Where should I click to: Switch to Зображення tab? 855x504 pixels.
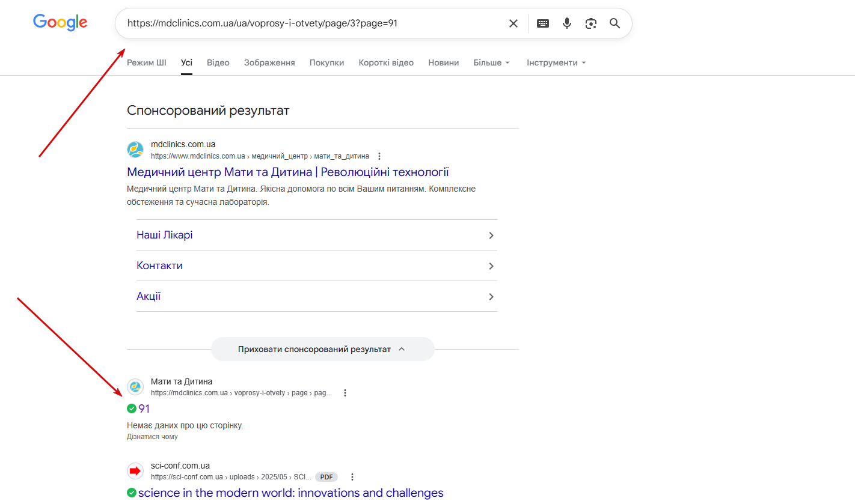[269, 62]
